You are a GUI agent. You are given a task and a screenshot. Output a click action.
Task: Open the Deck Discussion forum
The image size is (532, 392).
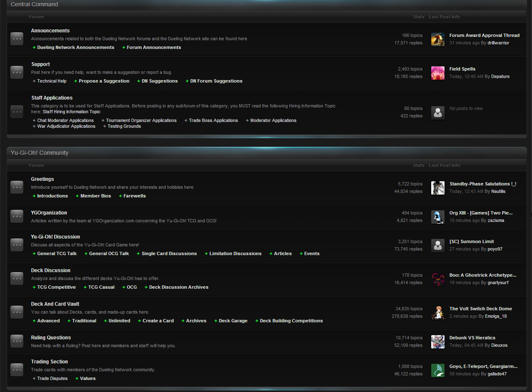[51, 270]
